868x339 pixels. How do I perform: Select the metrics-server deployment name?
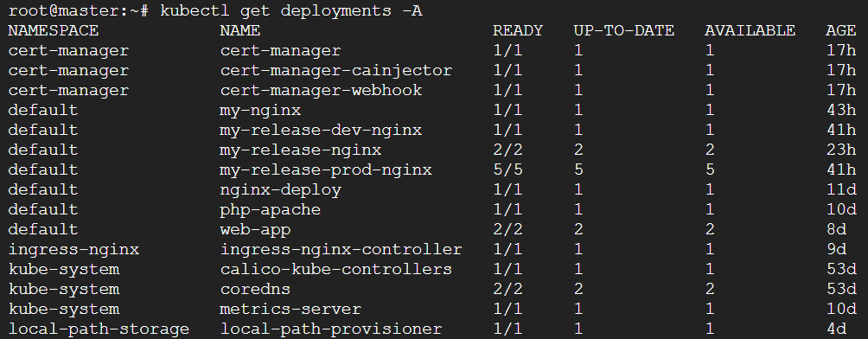pos(290,309)
